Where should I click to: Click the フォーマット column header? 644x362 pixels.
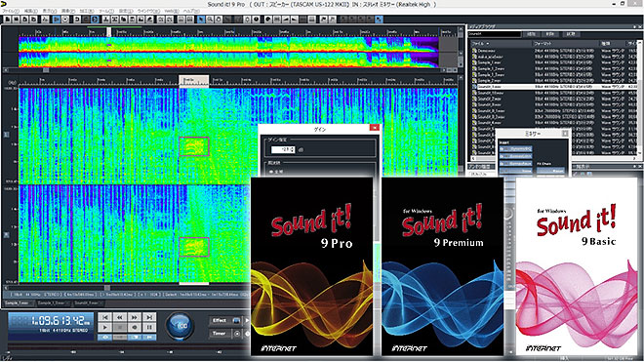point(566,43)
